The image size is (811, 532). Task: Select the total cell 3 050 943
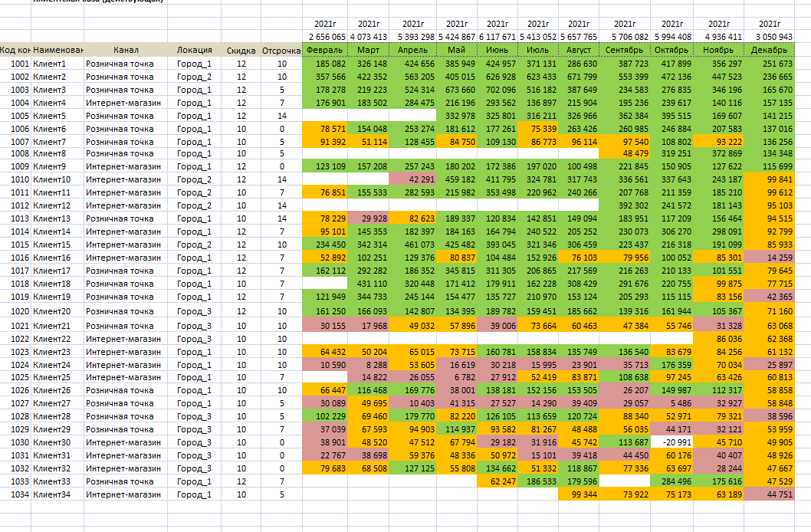(x=769, y=37)
